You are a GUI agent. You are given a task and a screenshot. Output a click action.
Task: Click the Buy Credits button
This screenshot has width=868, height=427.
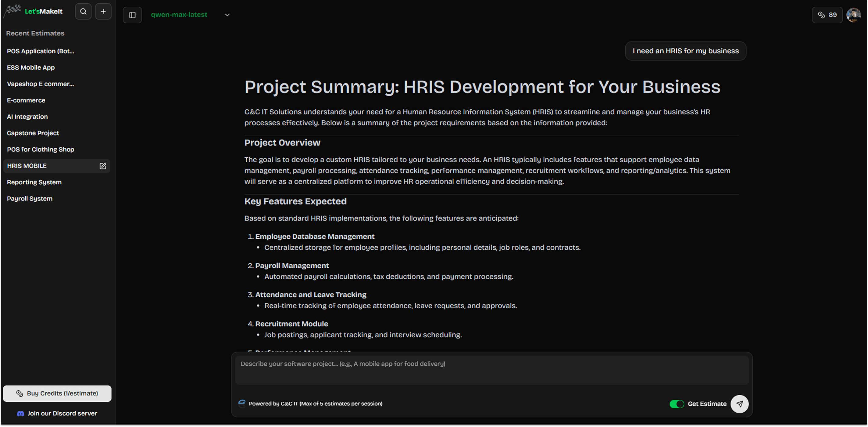click(57, 393)
